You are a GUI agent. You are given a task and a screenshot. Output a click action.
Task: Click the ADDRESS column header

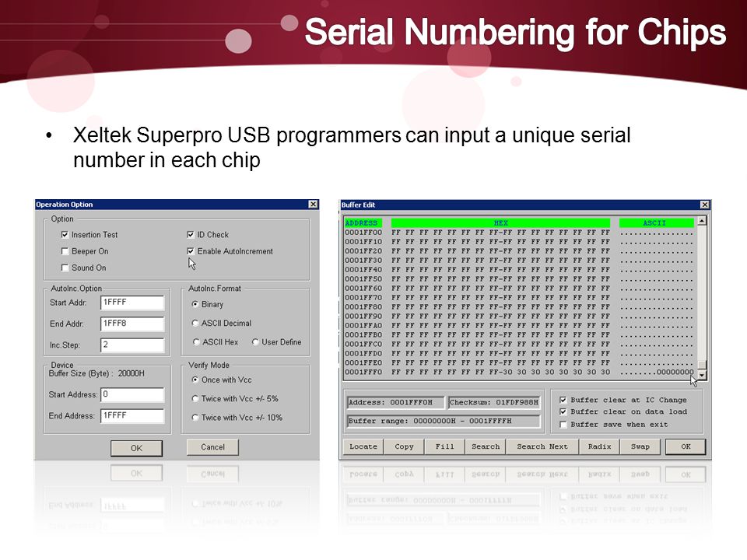tap(363, 223)
